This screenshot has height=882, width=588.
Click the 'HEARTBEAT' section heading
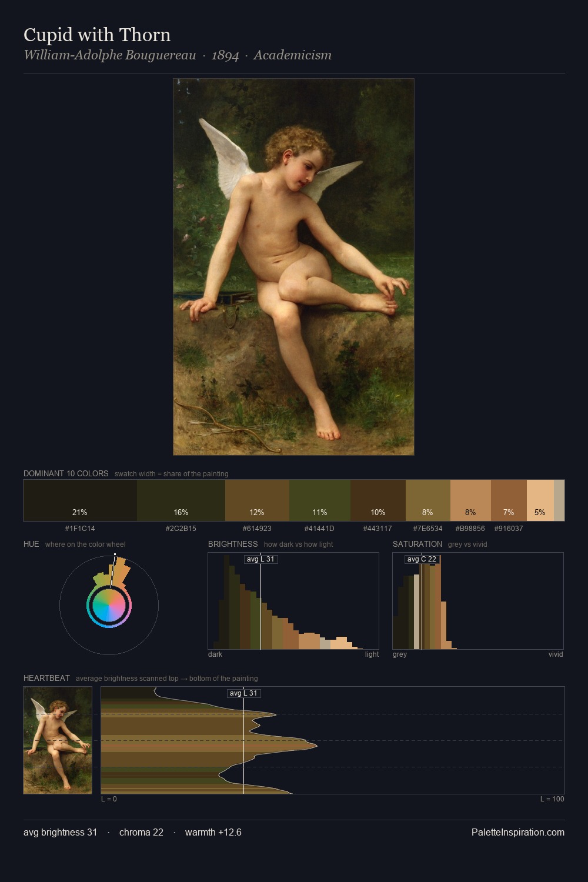(x=46, y=678)
